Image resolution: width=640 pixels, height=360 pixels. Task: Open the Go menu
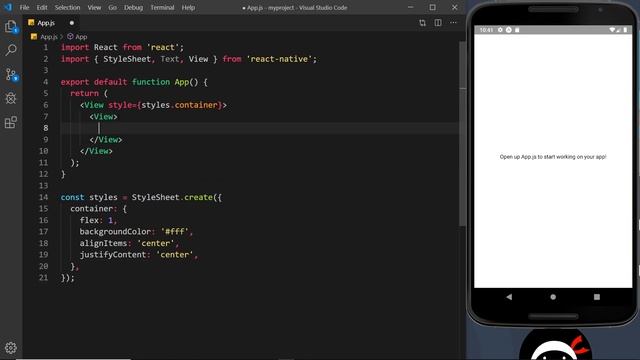tap(113, 7)
